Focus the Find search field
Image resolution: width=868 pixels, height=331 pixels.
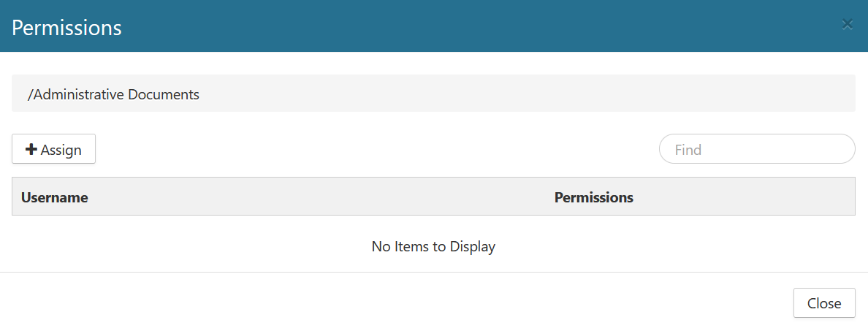(x=757, y=149)
